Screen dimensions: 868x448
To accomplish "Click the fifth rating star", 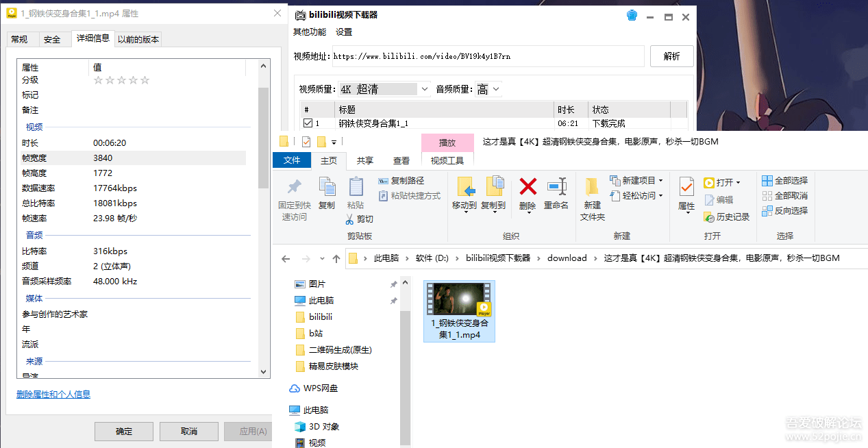I will click(145, 80).
